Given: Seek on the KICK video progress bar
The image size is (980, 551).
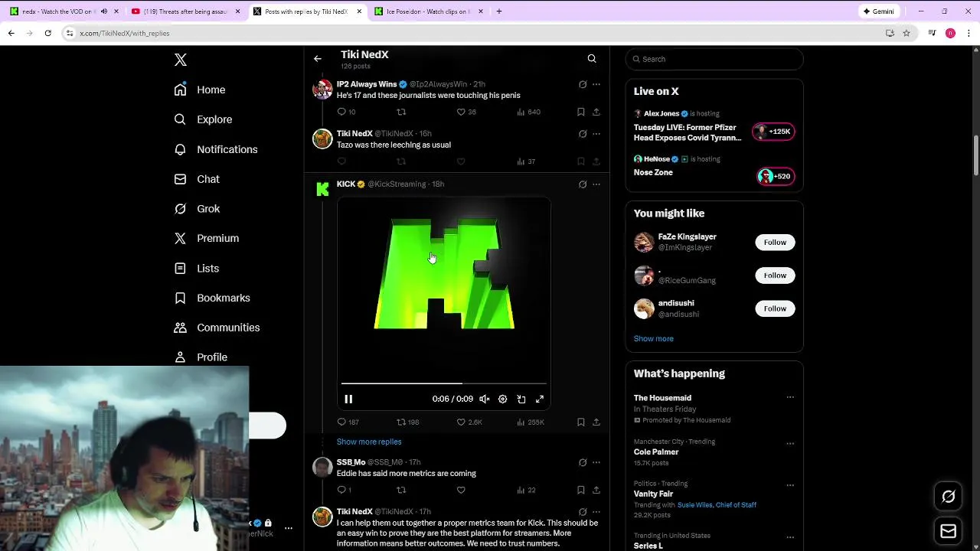Looking at the screenshot, I should click(x=444, y=383).
